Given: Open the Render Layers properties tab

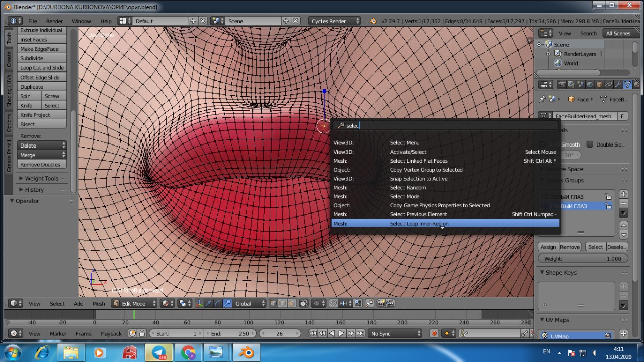Looking at the screenshot, I should [571, 85].
